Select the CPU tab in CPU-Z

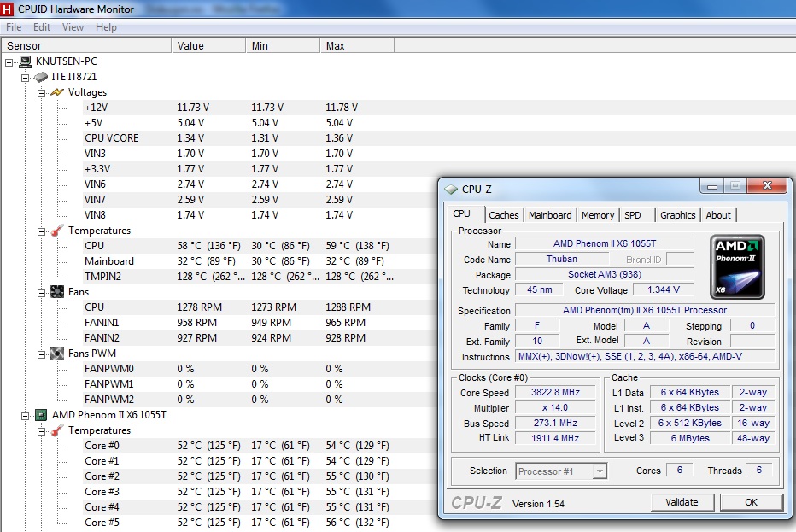pos(465,213)
